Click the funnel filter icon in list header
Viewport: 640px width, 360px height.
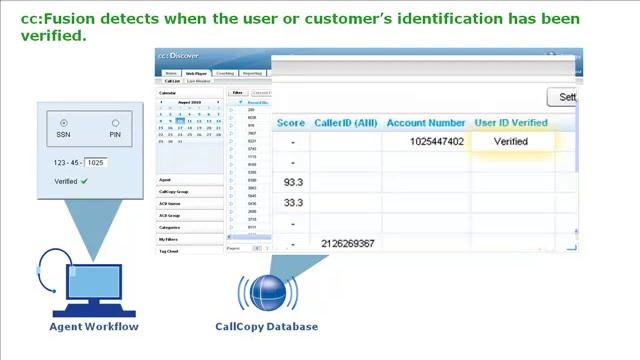(241, 102)
